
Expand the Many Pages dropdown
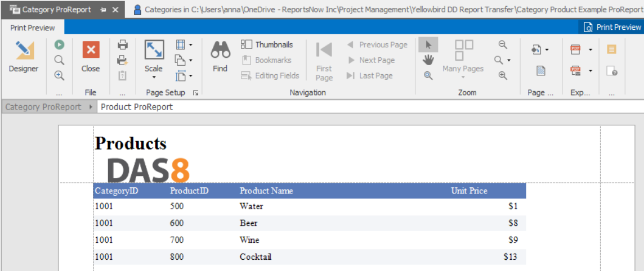click(x=463, y=77)
